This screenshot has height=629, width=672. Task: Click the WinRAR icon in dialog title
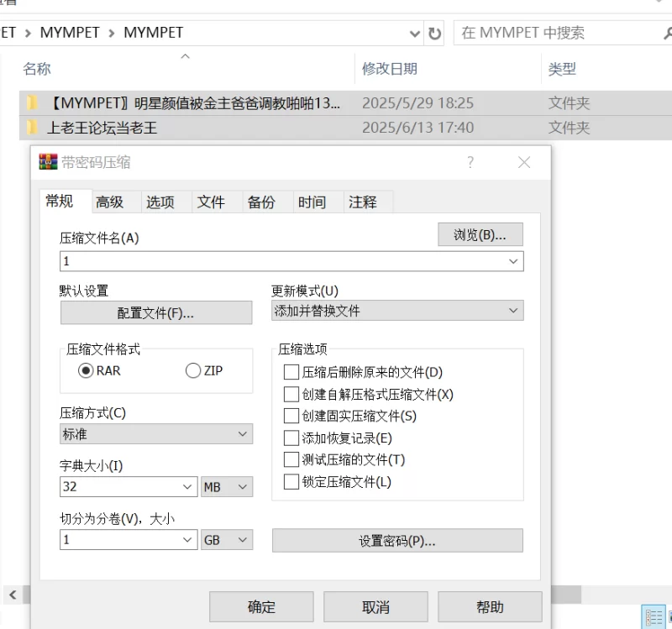pyautogui.click(x=48, y=162)
